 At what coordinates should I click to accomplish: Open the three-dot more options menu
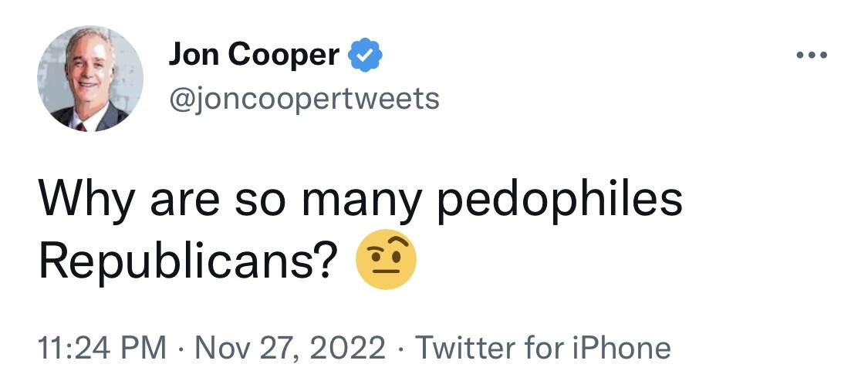(812, 55)
